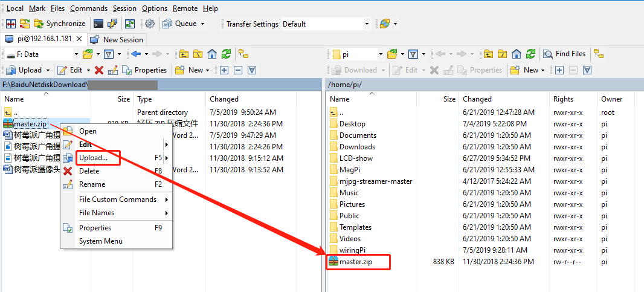Click the Synchronize Browsing icon beside Compare Directories
This screenshot has width=644, height=292.
point(25,24)
